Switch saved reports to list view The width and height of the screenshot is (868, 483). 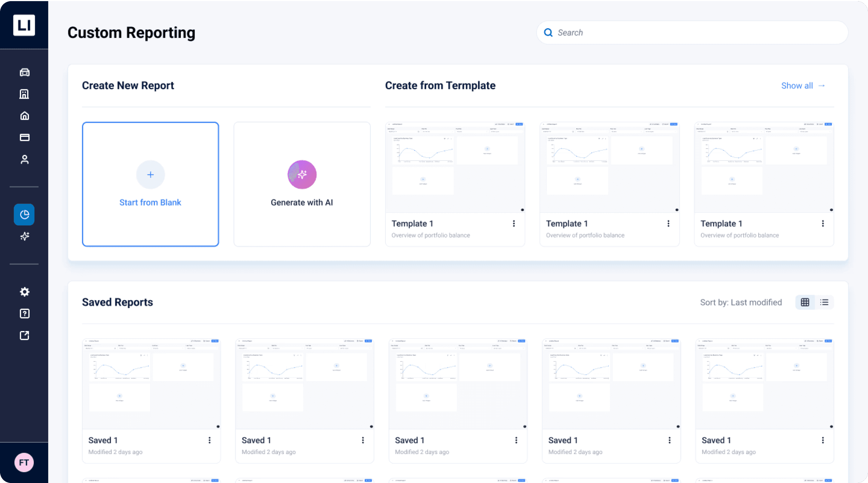(824, 302)
